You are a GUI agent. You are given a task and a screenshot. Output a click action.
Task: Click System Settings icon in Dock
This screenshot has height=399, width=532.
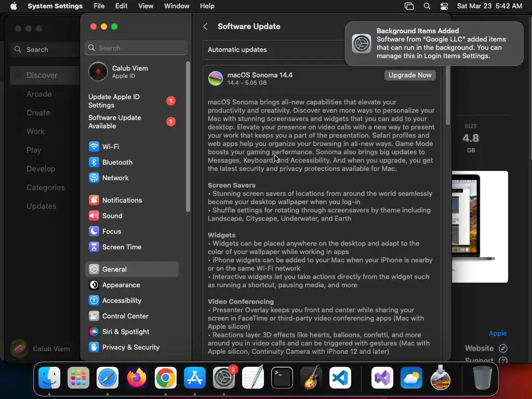[x=224, y=378]
